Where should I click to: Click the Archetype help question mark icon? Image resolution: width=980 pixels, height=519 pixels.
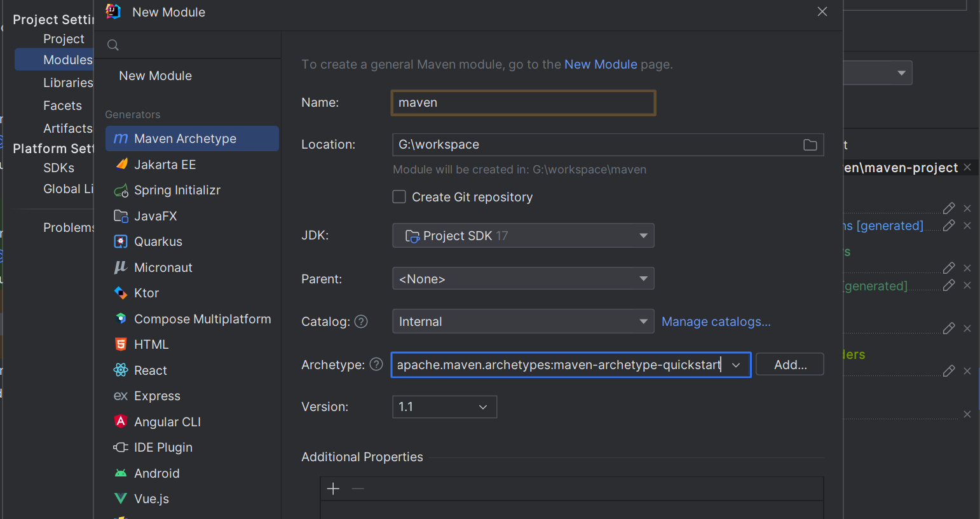(376, 365)
